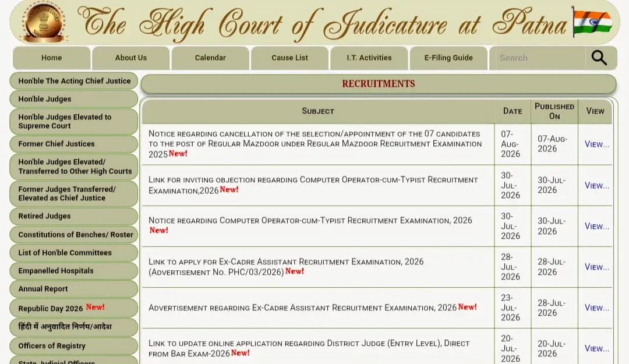Click the Published On column header
The height and width of the screenshot is (364, 629).
554,111
